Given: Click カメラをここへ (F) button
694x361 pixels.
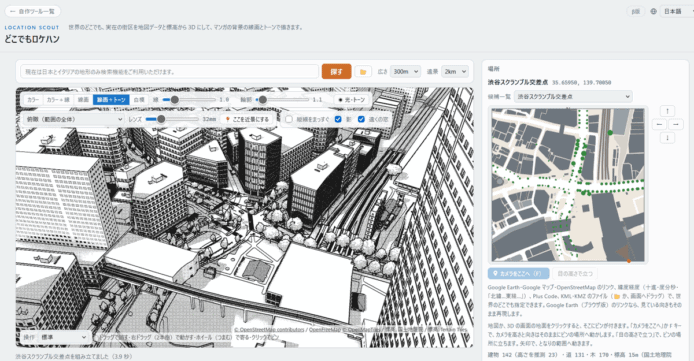Looking at the screenshot, I should pos(518,273).
